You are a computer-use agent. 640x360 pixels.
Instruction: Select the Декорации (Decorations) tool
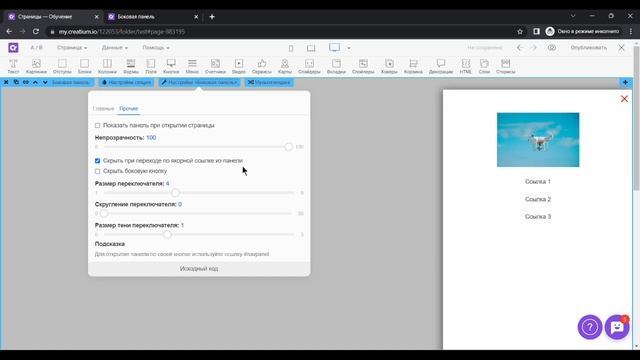click(x=441, y=66)
